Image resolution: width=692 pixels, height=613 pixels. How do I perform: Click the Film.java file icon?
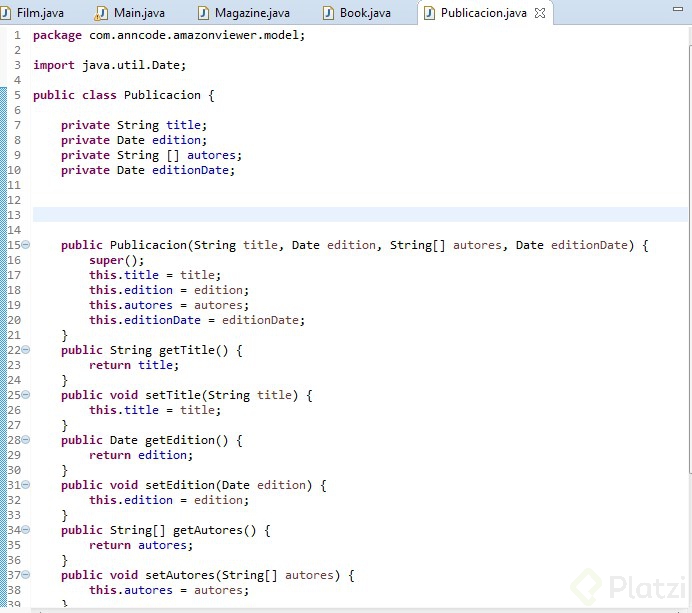[5, 13]
